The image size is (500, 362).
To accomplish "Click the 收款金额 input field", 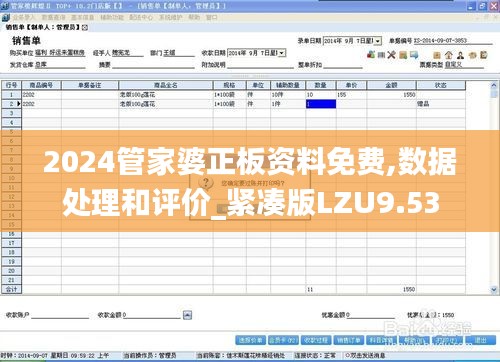I will click(151, 315).
